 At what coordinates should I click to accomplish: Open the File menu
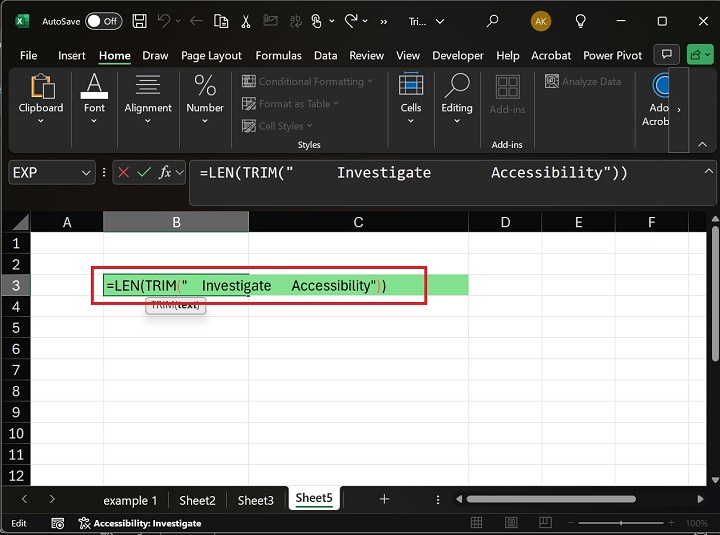[x=29, y=56]
